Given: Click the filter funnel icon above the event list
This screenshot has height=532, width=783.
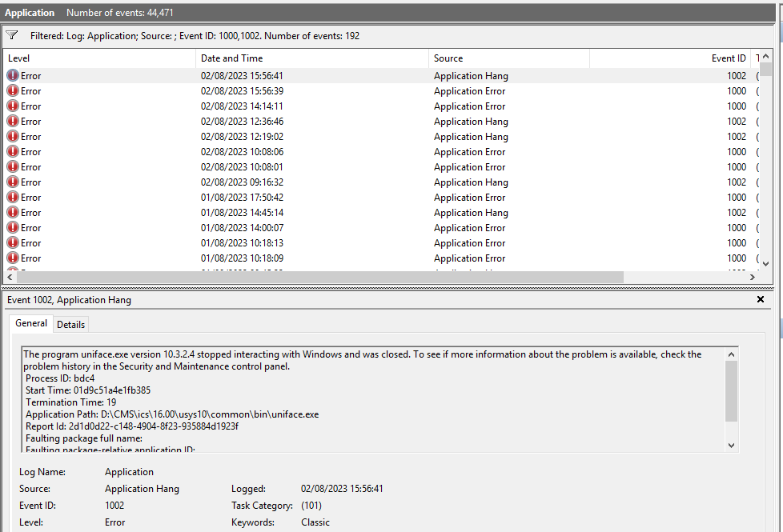Looking at the screenshot, I should [11, 34].
